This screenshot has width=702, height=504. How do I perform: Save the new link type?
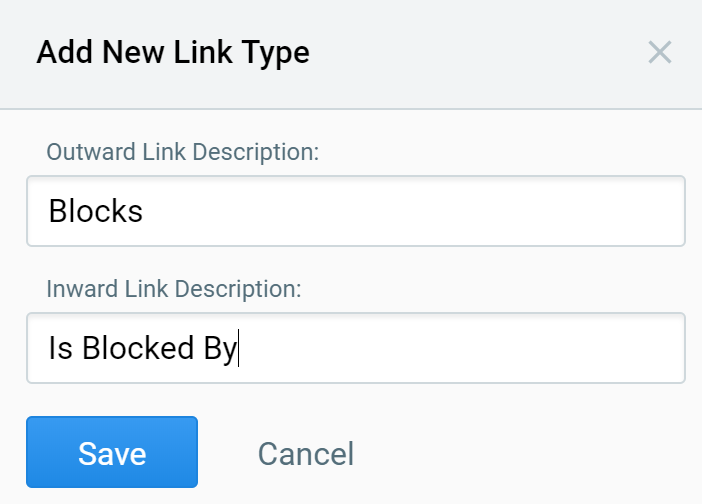(x=112, y=452)
